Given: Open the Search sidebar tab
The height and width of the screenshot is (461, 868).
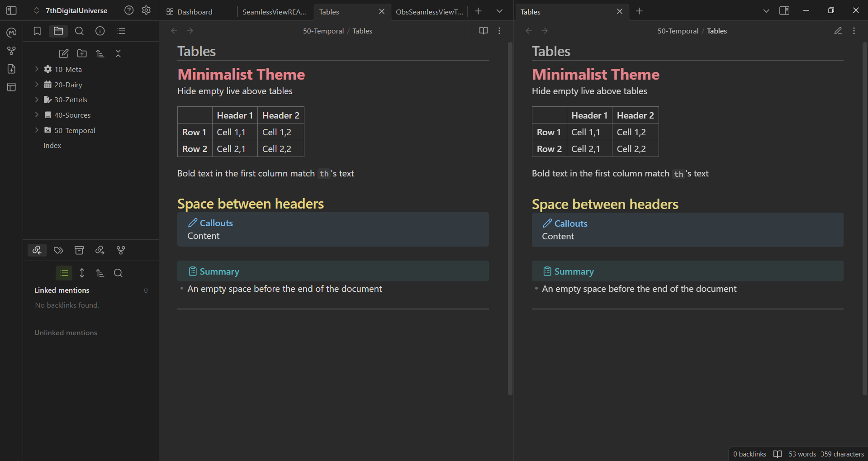Looking at the screenshot, I should click(79, 31).
